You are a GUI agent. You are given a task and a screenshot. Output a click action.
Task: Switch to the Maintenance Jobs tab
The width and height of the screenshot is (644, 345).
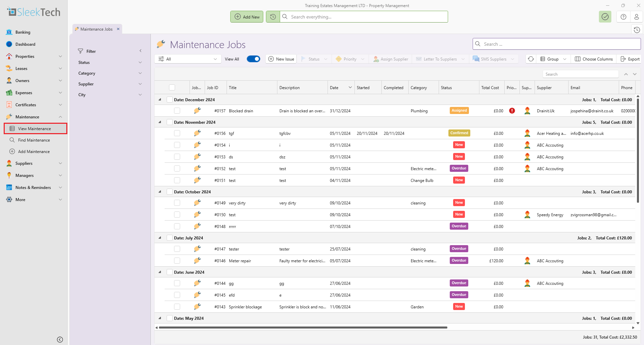pyautogui.click(x=96, y=29)
